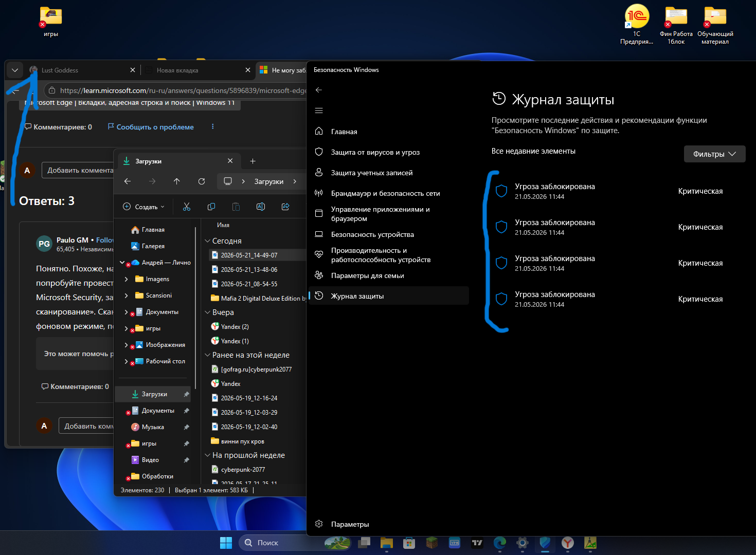Click the Rename icon in Explorer toolbar

pos(261,207)
